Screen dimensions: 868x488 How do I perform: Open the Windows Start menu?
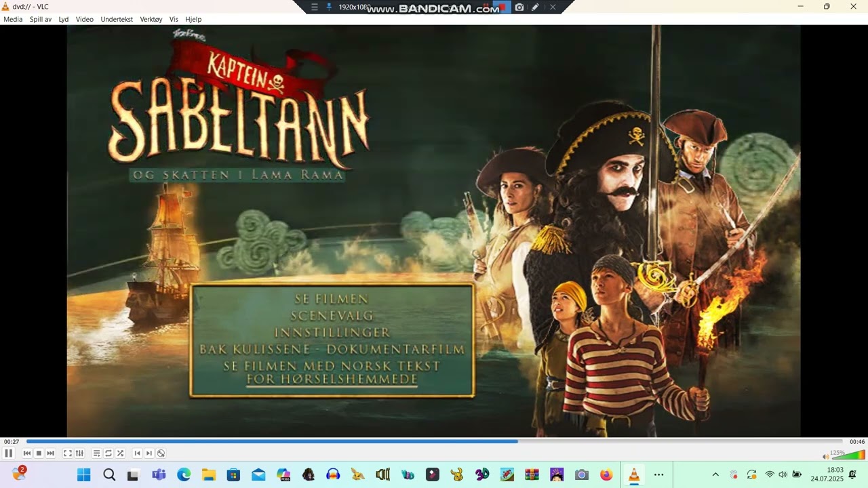point(83,475)
